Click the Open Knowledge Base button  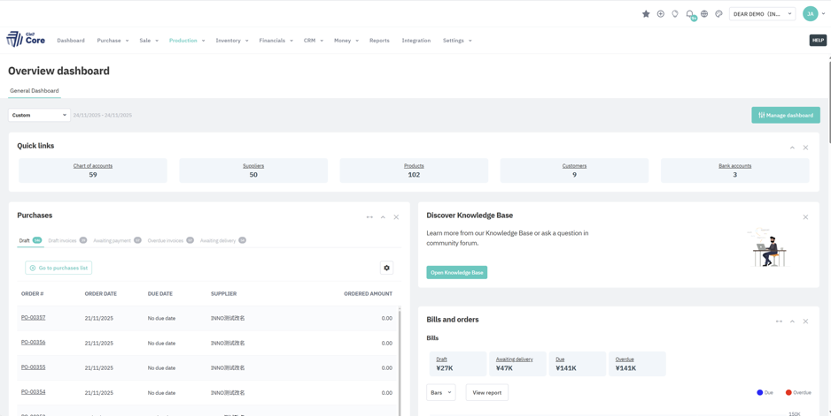point(457,272)
